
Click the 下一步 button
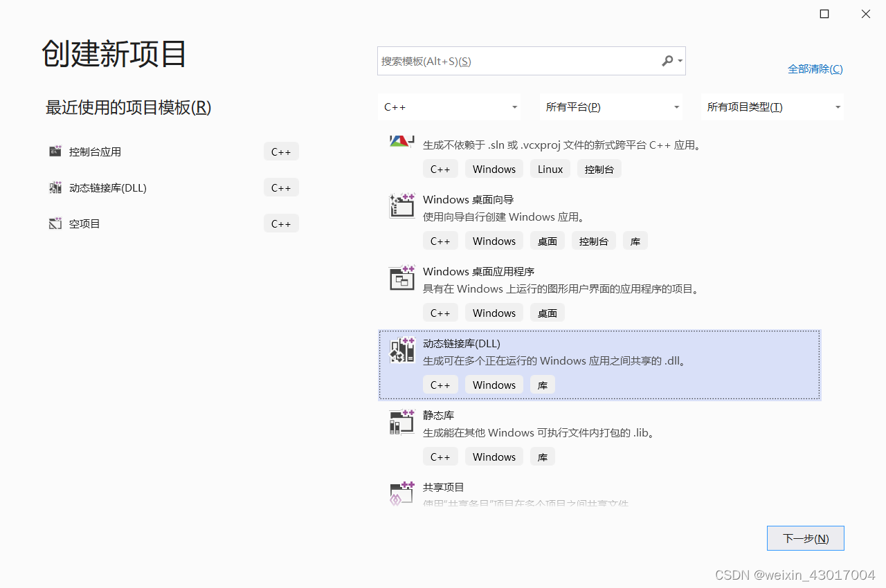point(806,538)
